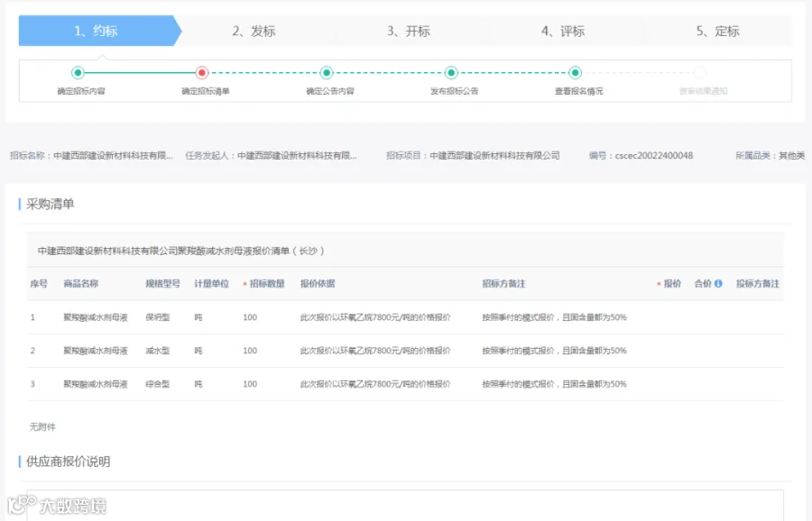The width and height of the screenshot is (812, 521).
Task: Select the red 确定招标清单 step marker
Action: click(202, 72)
